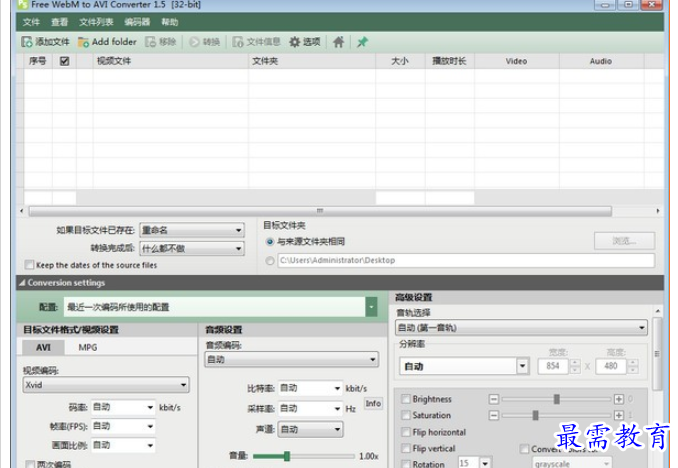Click the destination folder path field
Viewport: 678px width, 468px height.
[x=466, y=260]
